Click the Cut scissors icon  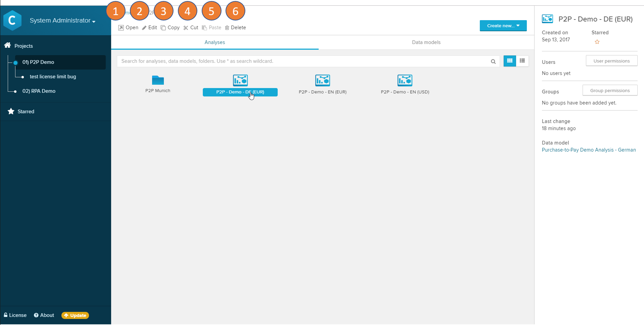(186, 28)
